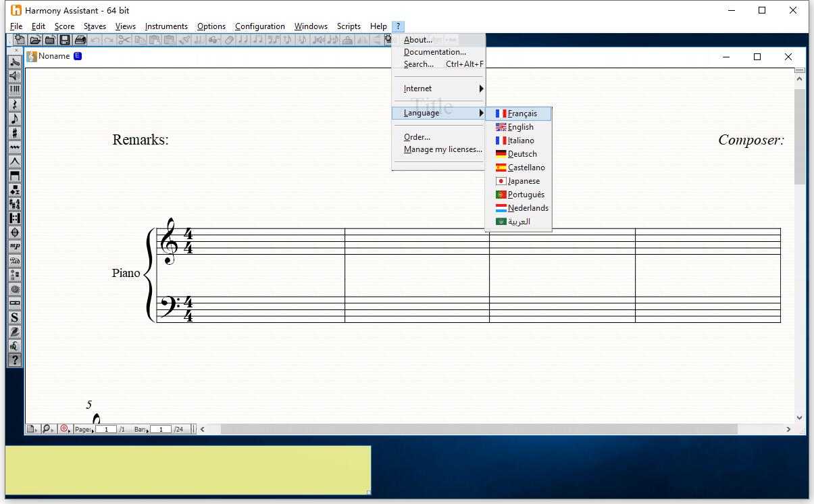Open magnifier zoom dropdown in status bar
The image size is (814, 504).
(48, 428)
